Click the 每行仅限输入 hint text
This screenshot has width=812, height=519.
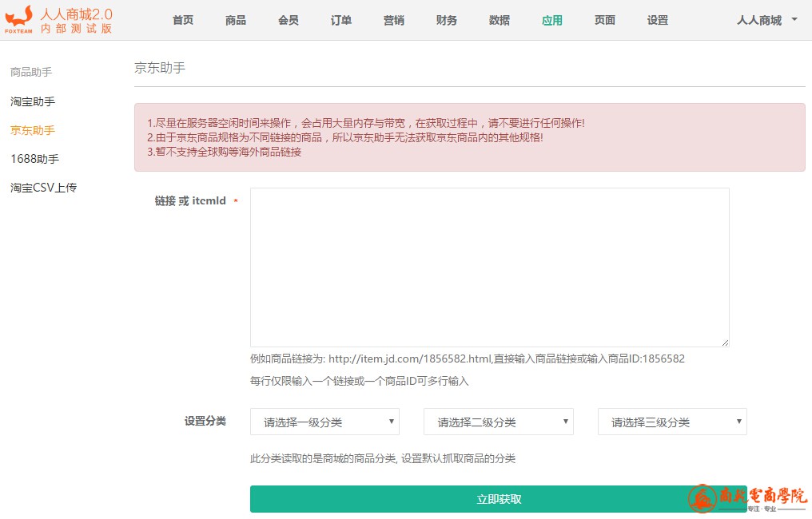click(x=360, y=382)
